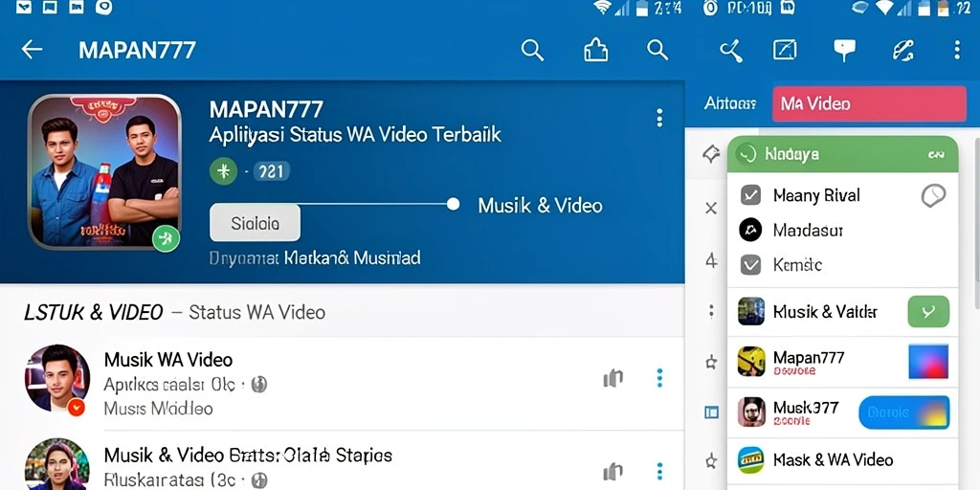Click the round chat icon in top-left status bar
Image resolution: width=980 pixels, height=490 pixels.
coord(103,7)
